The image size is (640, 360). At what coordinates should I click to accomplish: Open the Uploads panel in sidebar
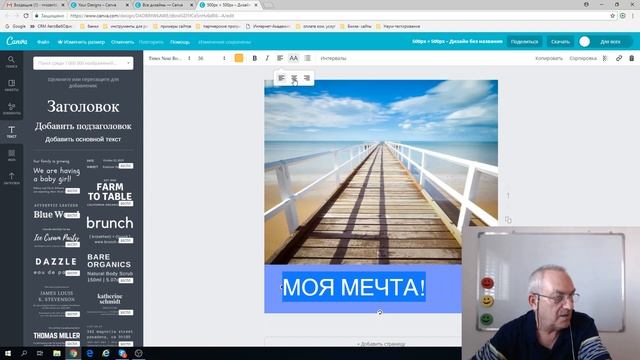tap(11, 178)
